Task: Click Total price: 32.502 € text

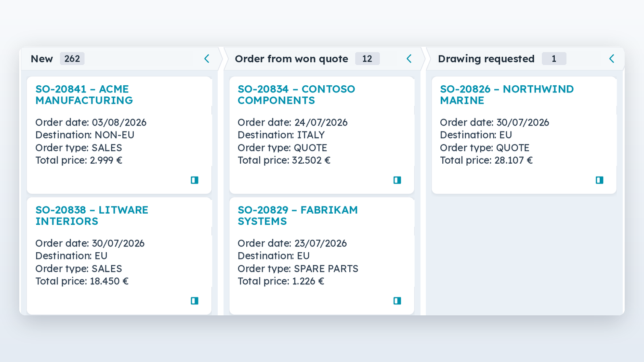Action: (x=284, y=160)
